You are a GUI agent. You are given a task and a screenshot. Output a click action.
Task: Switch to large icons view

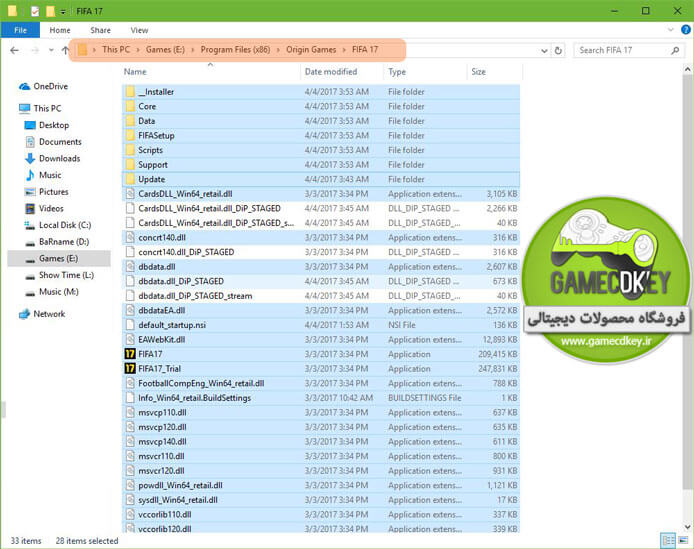[684, 540]
